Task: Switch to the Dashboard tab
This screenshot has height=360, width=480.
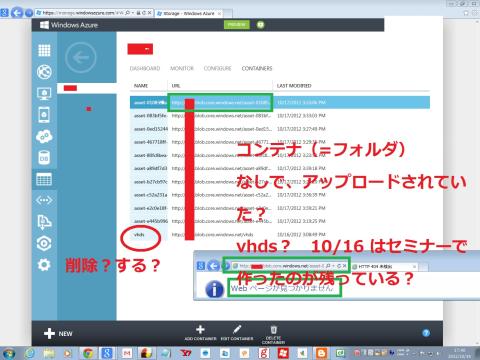Action: (x=145, y=68)
